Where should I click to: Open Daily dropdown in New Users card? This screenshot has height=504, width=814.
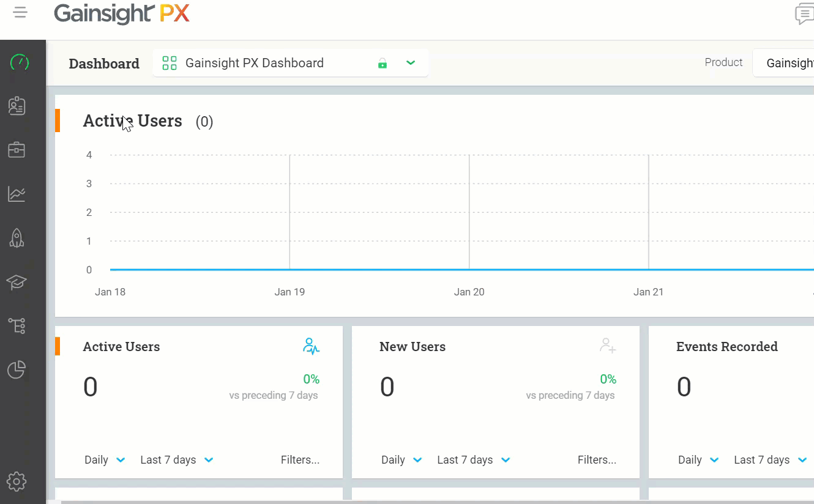pyautogui.click(x=401, y=460)
